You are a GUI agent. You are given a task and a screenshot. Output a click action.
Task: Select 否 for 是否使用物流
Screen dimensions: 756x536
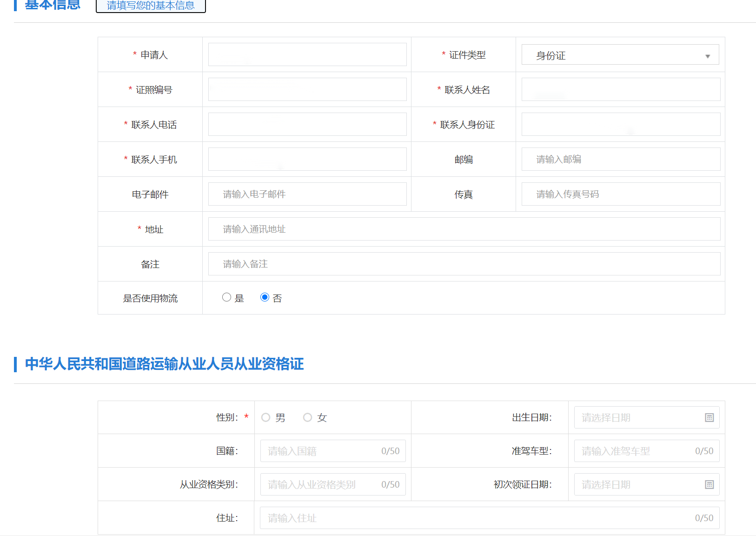click(x=265, y=297)
